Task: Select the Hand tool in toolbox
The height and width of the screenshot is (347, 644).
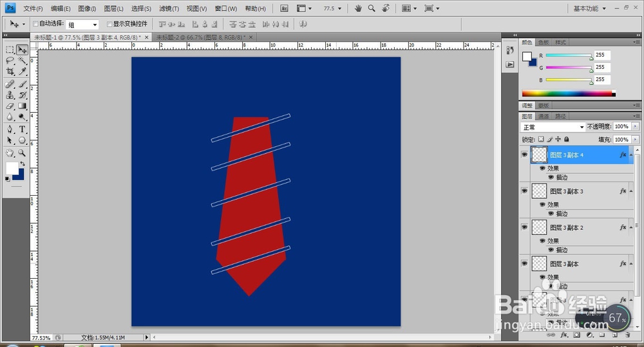Action: point(10,153)
